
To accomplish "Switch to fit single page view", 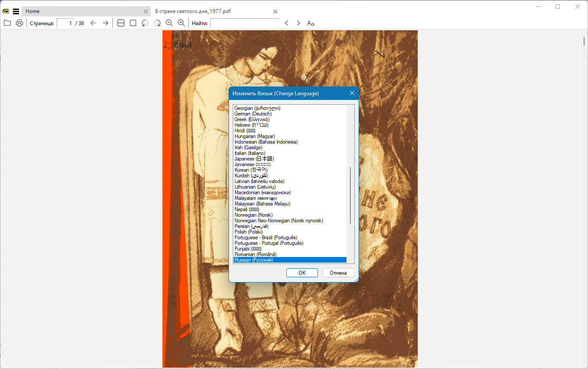I will click(133, 23).
